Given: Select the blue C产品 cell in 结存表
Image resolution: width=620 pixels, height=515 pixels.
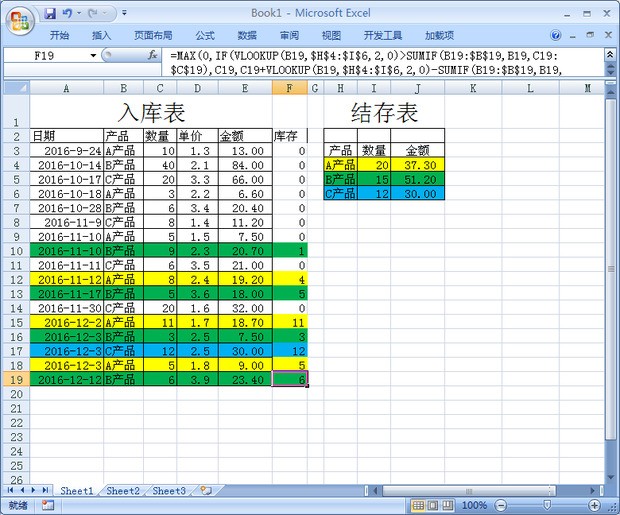Looking at the screenshot, I should [x=340, y=194].
